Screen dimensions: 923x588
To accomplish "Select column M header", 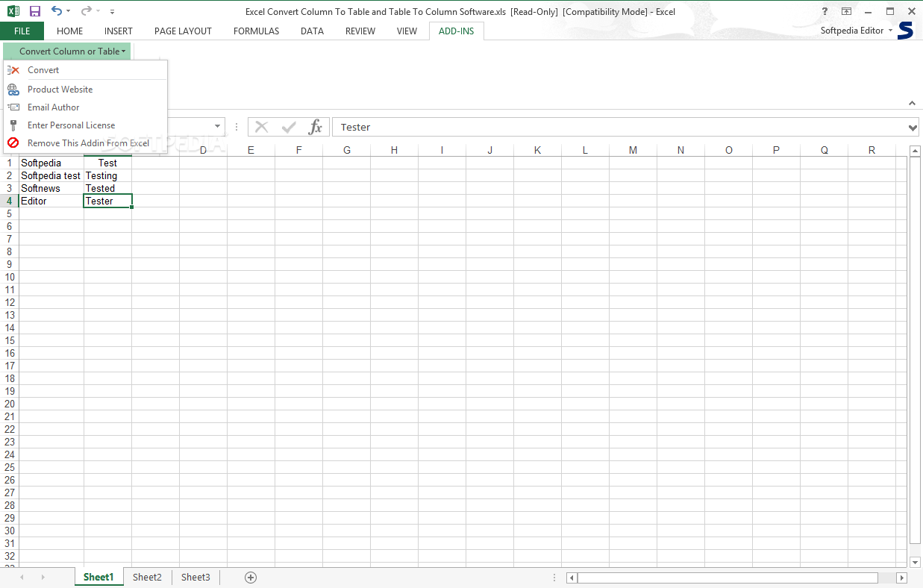I will 633,150.
